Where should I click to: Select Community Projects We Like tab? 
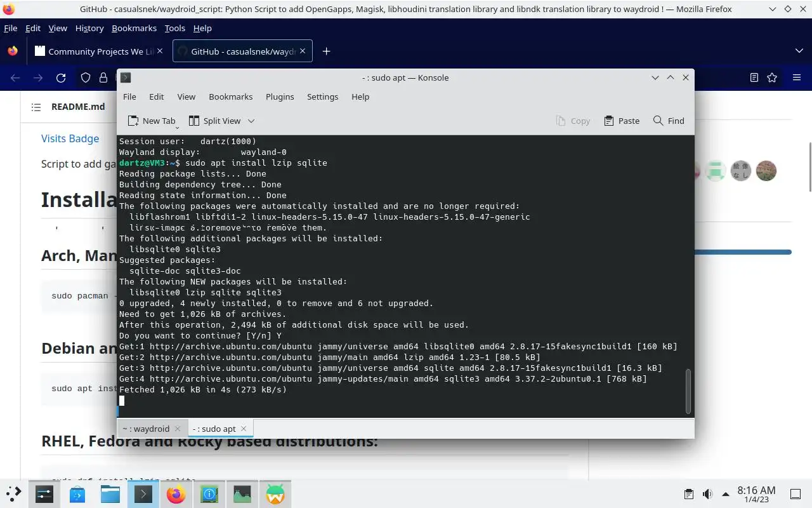click(x=98, y=51)
